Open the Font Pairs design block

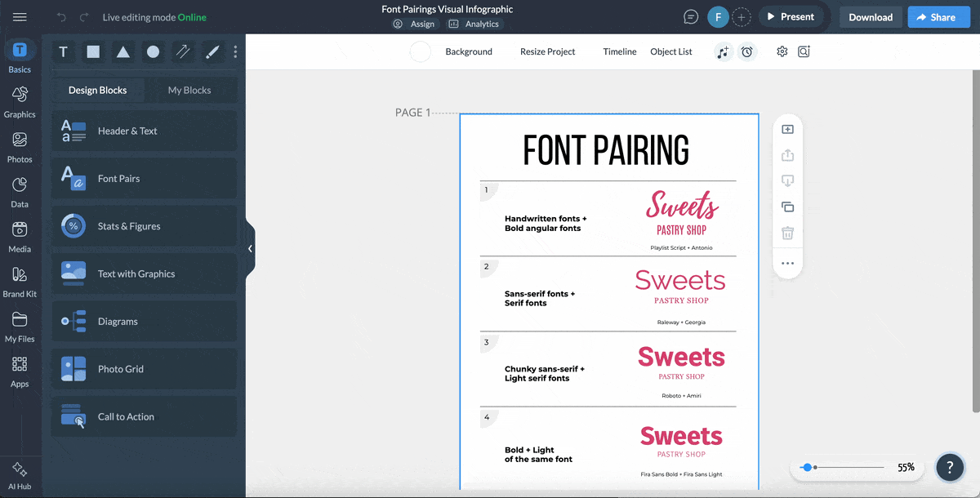[x=144, y=178]
